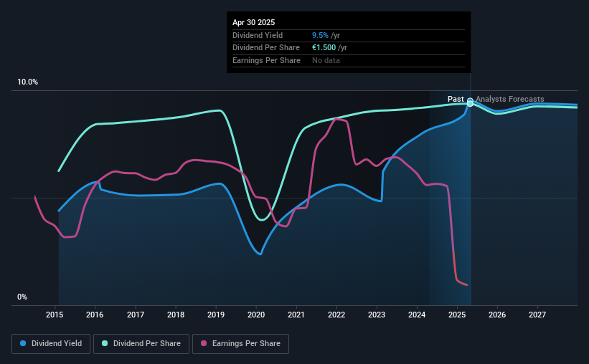The image size is (589, 364).
Task: Toggle the Dividend Yield legend button
Action: 51,344
